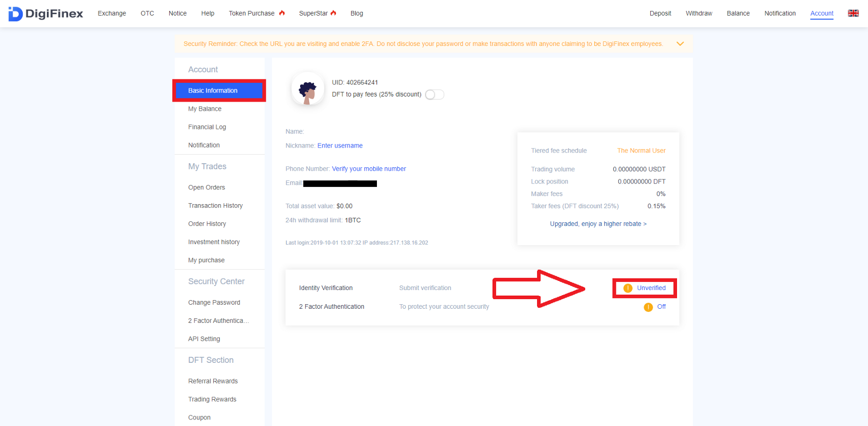
Task: Click the UID 402664241 text
Action: coord(355,82)
